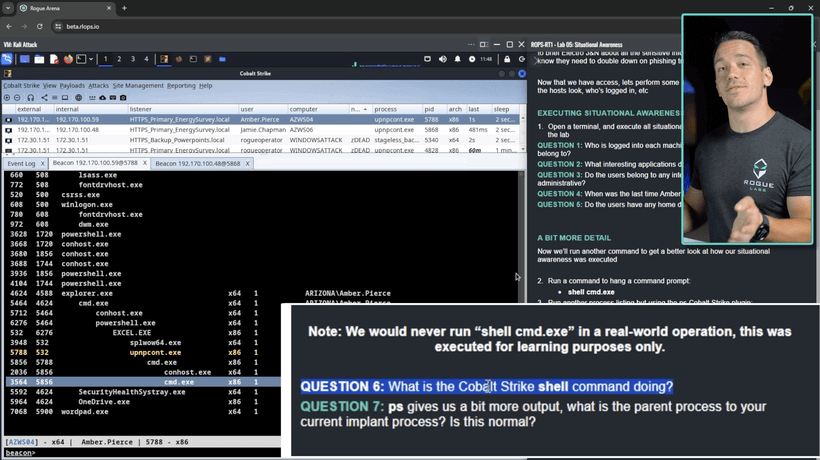Image resolution: width=820 pixels, height=460 pixels.
Task: Select the upnpcont.exe process line
Action: click(x=155, y=353)
